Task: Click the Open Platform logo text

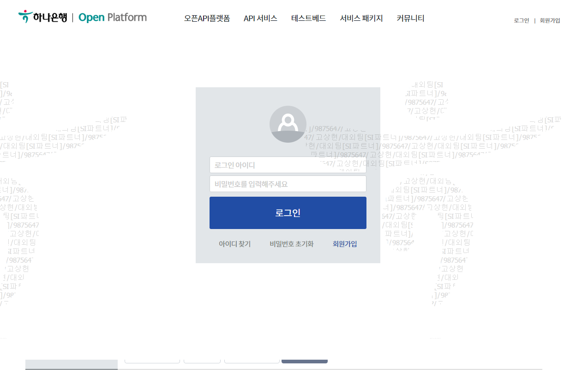Action: click(x=112, y=17)
